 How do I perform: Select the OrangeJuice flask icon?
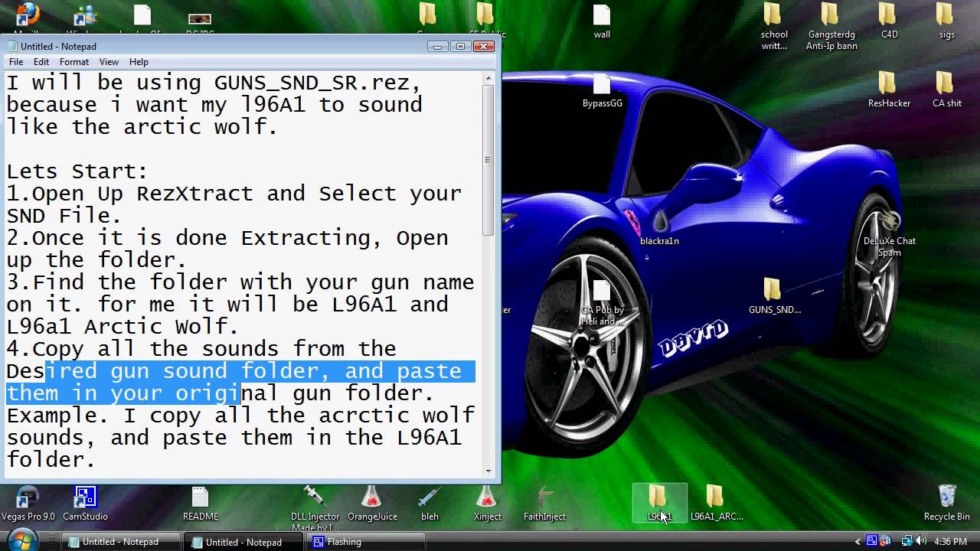[372, 503]
